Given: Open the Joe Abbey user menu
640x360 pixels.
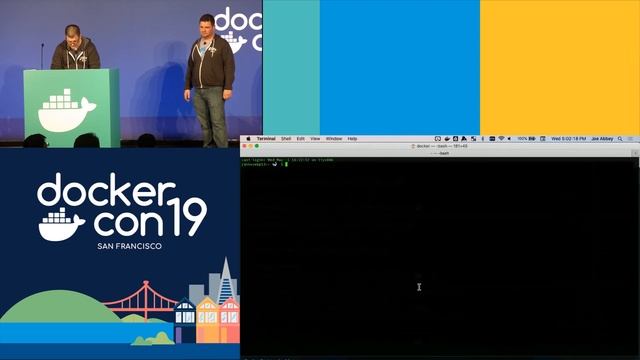Looking at the screenshot, I should pyautogui.click(x=602, y=139).
